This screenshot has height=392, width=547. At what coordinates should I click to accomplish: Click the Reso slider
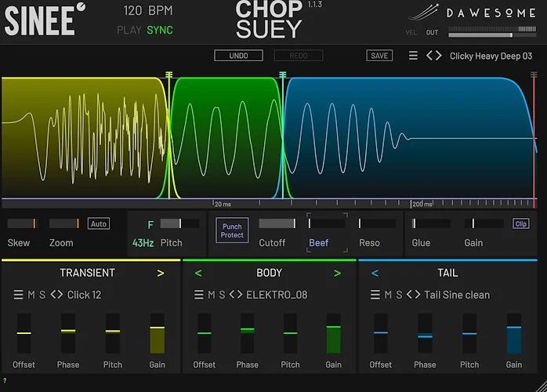point(377,223)
